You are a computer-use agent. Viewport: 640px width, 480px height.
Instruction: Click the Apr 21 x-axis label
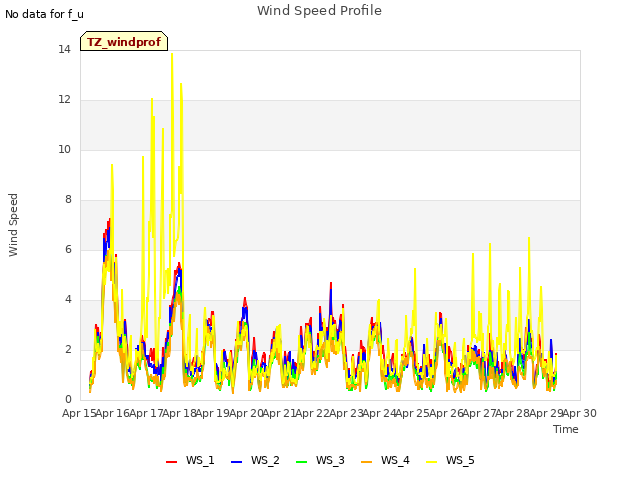click(x=280, y=413)
